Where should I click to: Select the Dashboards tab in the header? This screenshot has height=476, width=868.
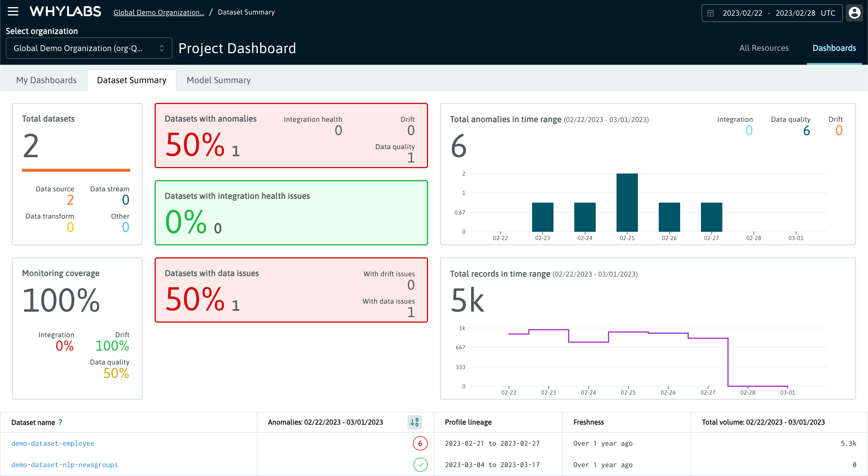coord(834,48)
